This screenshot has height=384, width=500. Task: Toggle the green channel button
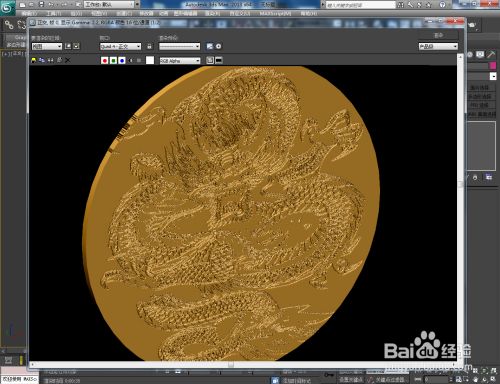pos(113,60)
